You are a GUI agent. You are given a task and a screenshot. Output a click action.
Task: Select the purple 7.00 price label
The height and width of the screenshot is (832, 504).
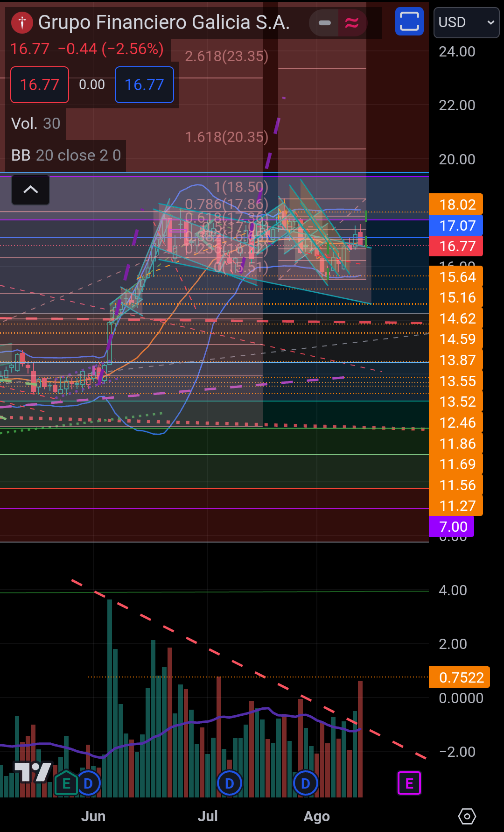tap(452, 527)
